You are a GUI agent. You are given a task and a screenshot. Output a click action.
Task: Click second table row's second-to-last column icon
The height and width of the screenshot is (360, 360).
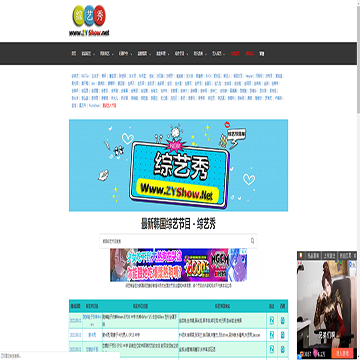[272, 334]
